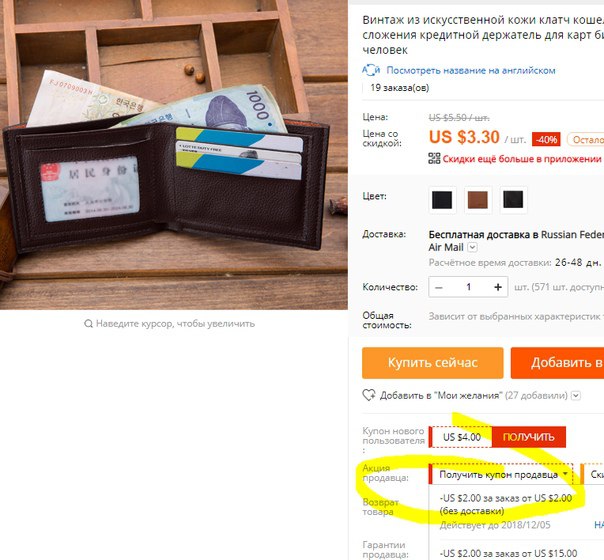Click the translate icon beside English title link
The image size is (604, 560).
(371, 70)
